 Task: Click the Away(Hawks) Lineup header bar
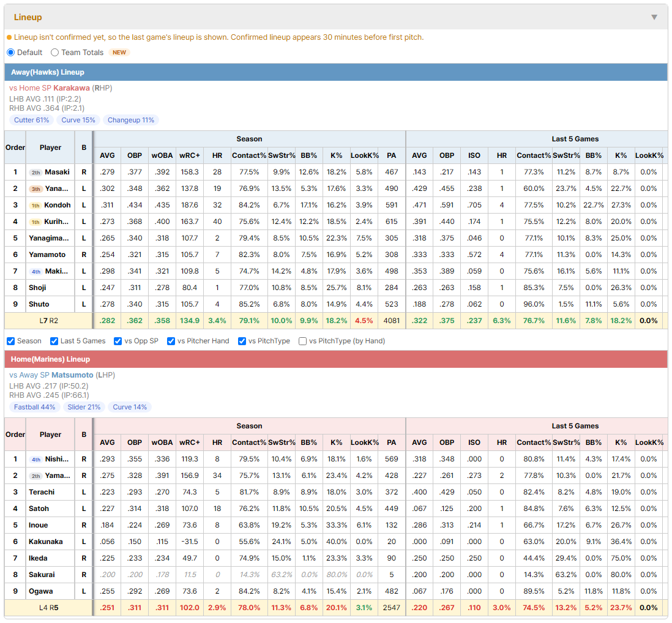tap(336, 72)
